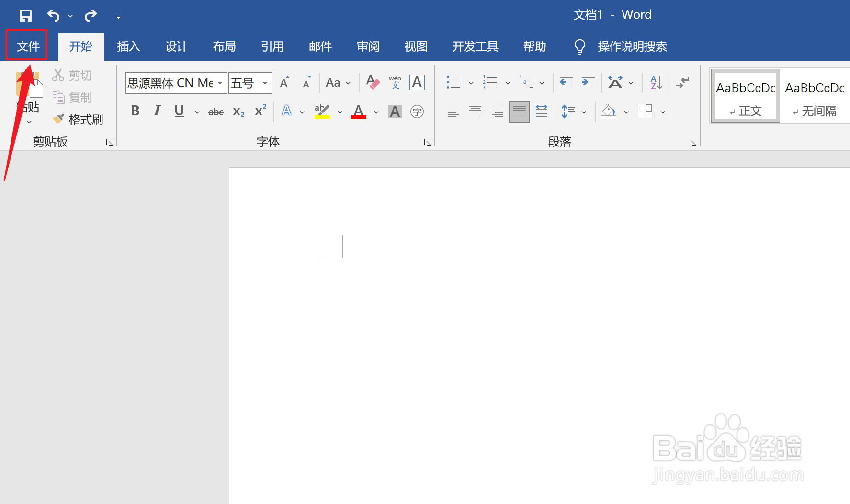Open the underline style dropdown arrow
The width and height of the screenshot is (850, 504).
(x=197, y=112)
